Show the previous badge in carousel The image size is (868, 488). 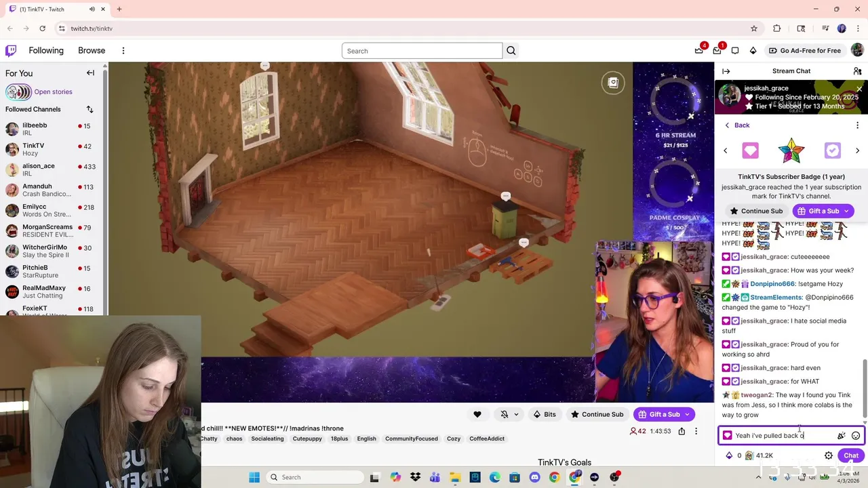[x=725, y=150]
